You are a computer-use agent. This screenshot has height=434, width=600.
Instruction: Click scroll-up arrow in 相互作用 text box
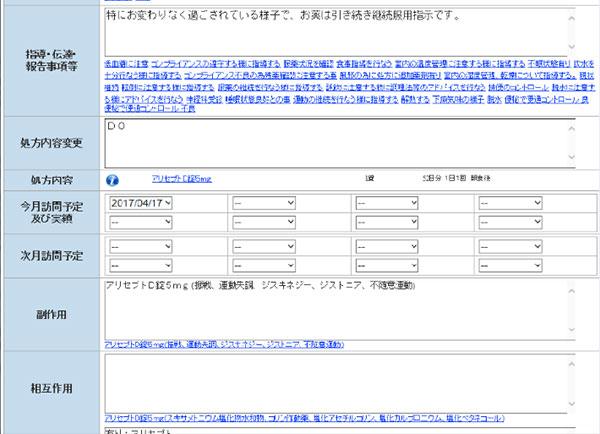tap(571, 364)
